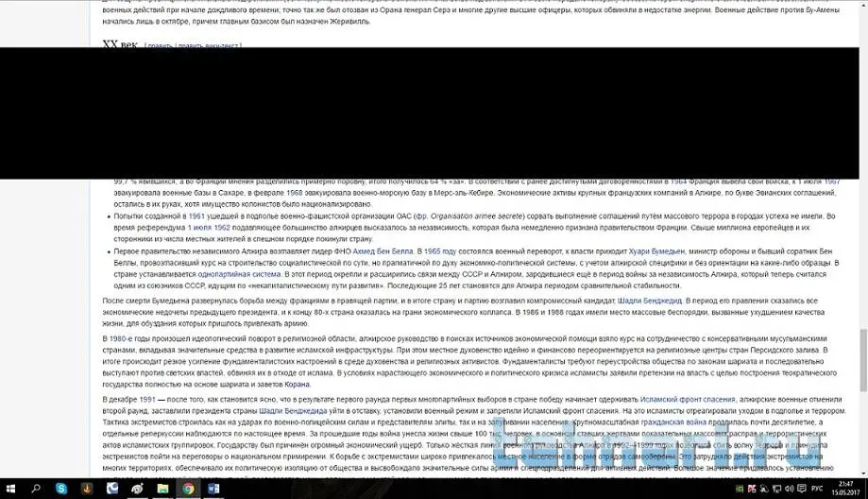Open the 1 июля 1962 link
The height and width of the screenshot is (499, 868).
[x=209, y=228]
